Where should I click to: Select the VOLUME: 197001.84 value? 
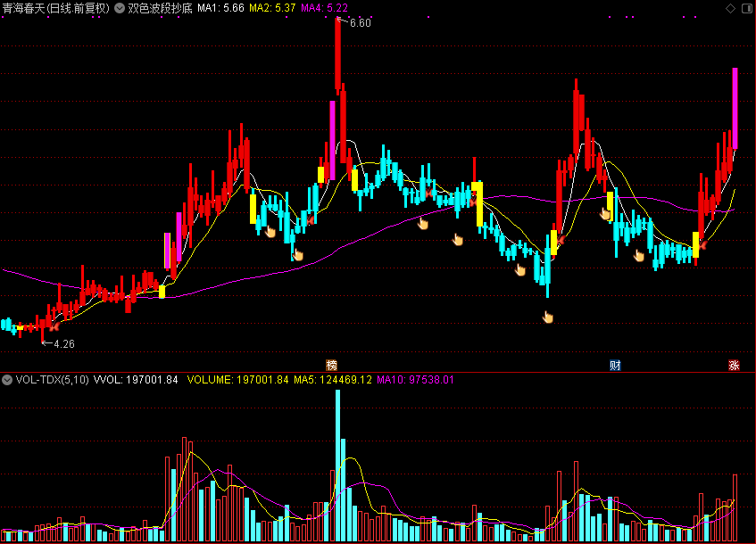click(237, 380)
